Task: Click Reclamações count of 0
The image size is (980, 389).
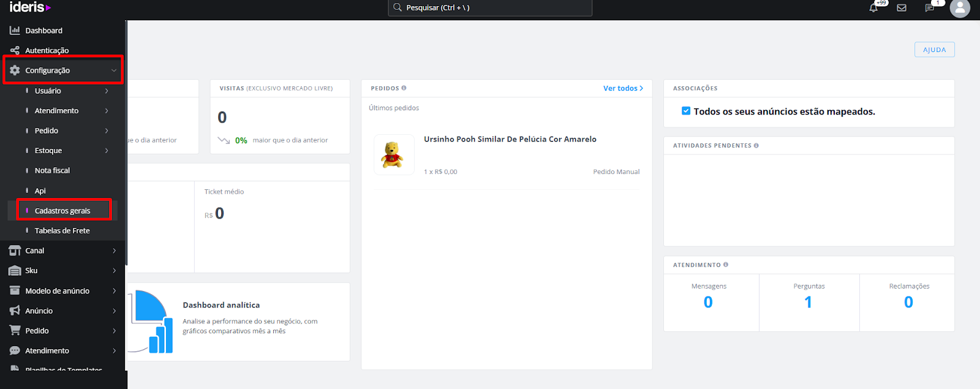Action: pyautogui.click(x=908, y=302)
